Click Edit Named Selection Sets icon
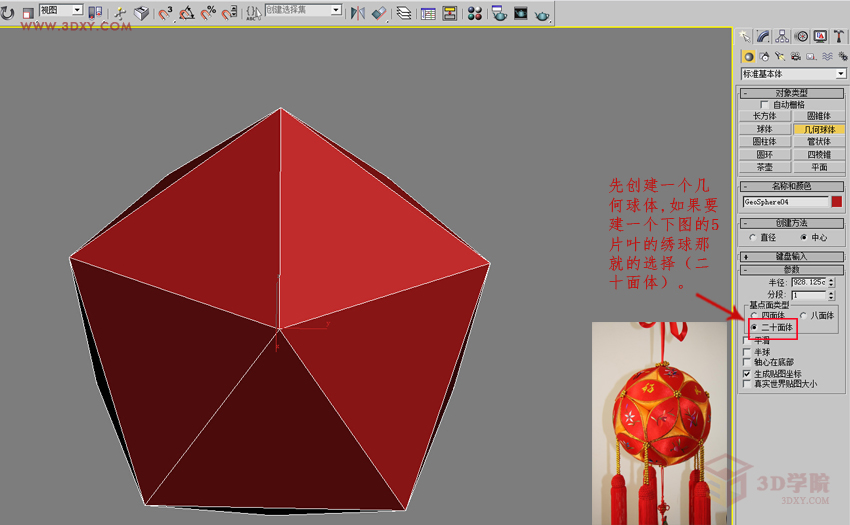 tap(253, 13)
